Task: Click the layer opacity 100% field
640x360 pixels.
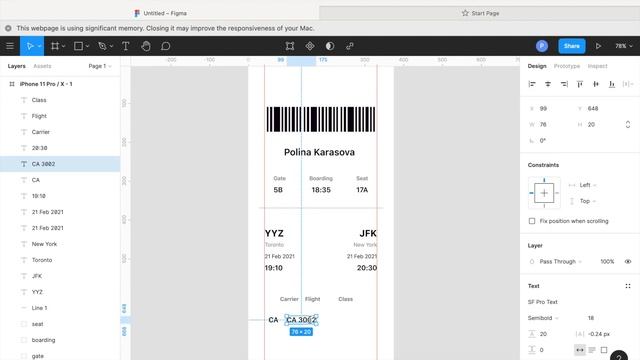Action: coord(607,262)
